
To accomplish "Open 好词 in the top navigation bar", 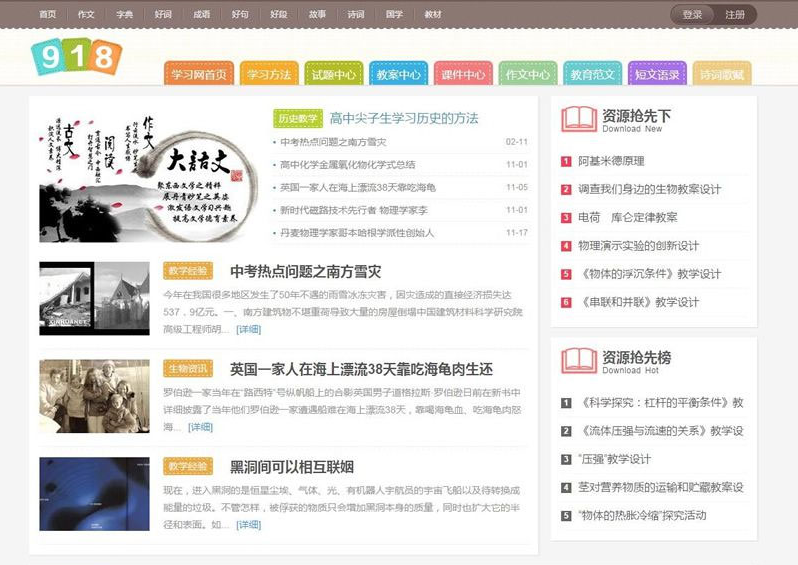I will 163,14.
